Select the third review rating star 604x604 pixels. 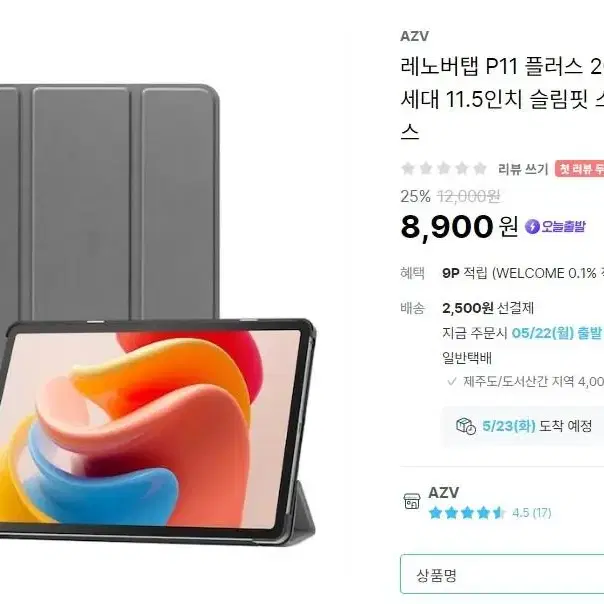pyautogui.click(x=443, y=169)
